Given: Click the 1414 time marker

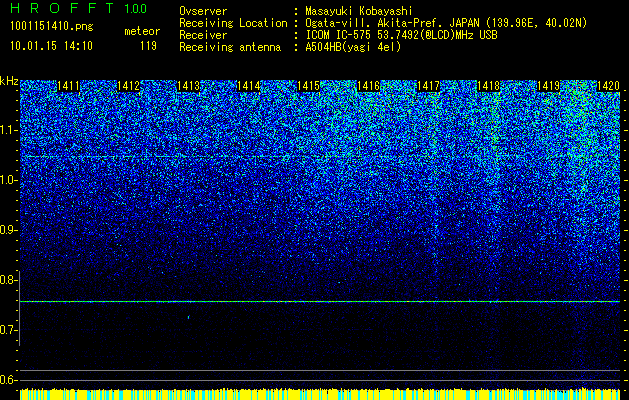Looking at the screenshot, I should tap(248, 86).
